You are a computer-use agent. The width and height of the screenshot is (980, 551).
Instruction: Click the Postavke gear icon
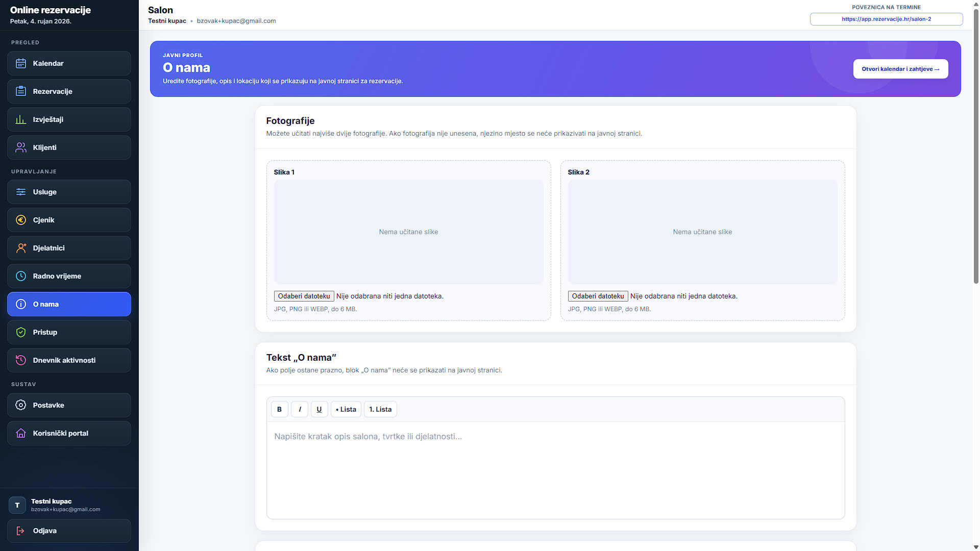pos(21,405)
